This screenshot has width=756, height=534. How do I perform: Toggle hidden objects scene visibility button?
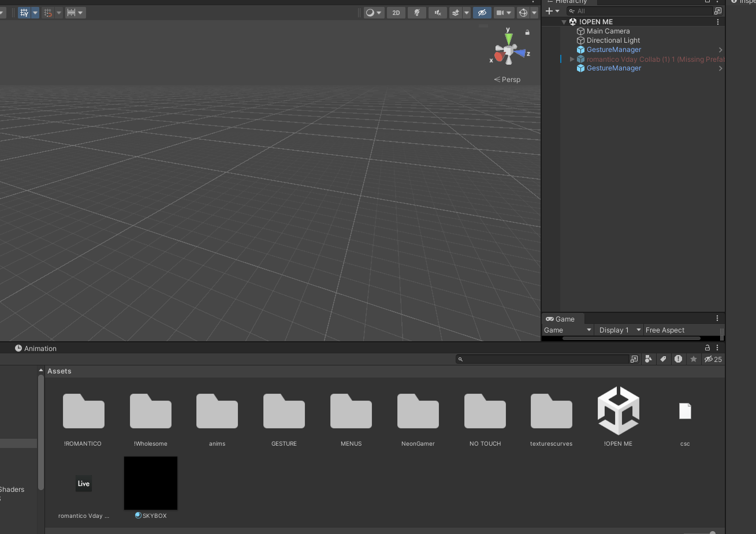tap(482, 13)
